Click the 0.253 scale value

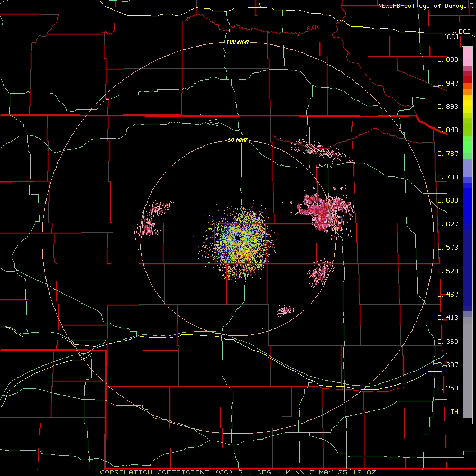[448, 388]
